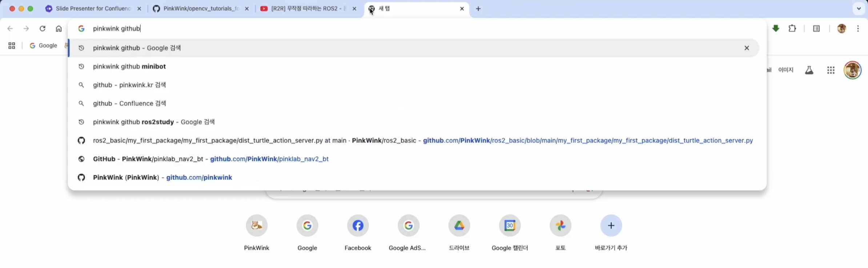Viewport: 868px width, 268px height.
Task: Expand the tab search dropdown arrow
Action: 859,8
